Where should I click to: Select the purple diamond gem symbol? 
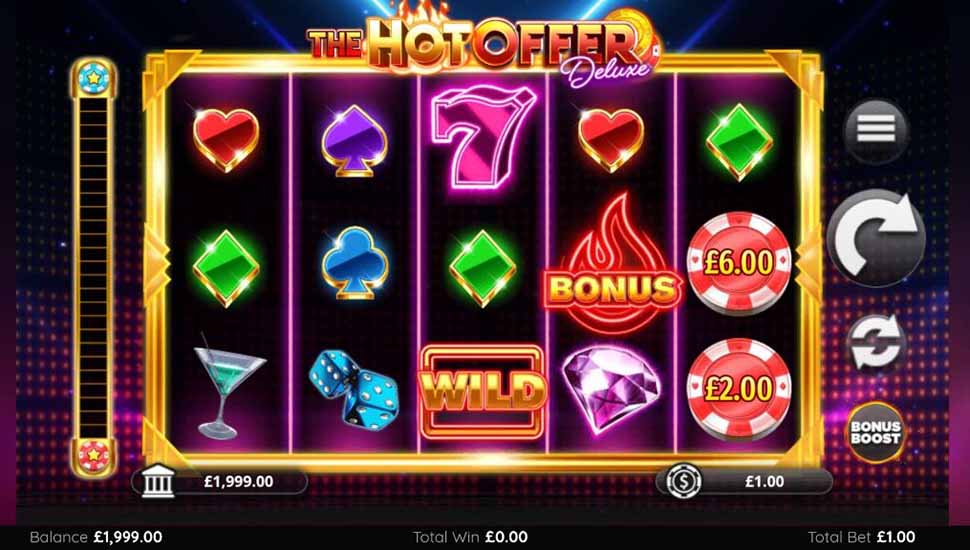(611, 389)
